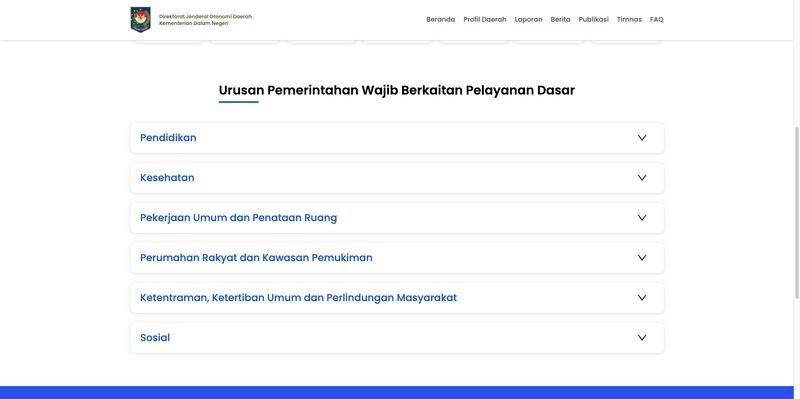Viewport: 800px width, 399px height.
Task: Open Publikasi menu item
Action: point(593,19)
